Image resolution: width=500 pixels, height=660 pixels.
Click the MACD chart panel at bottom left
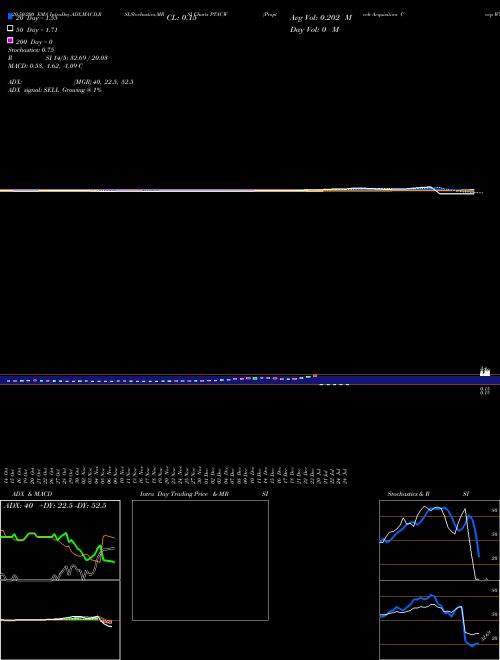[x=60, y=620]
